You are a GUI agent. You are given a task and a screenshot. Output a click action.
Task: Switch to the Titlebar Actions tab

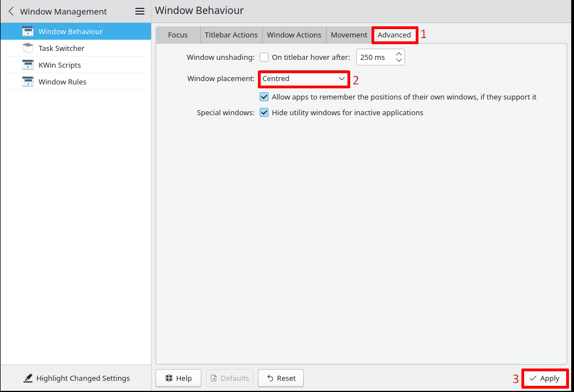click(231, 35)
